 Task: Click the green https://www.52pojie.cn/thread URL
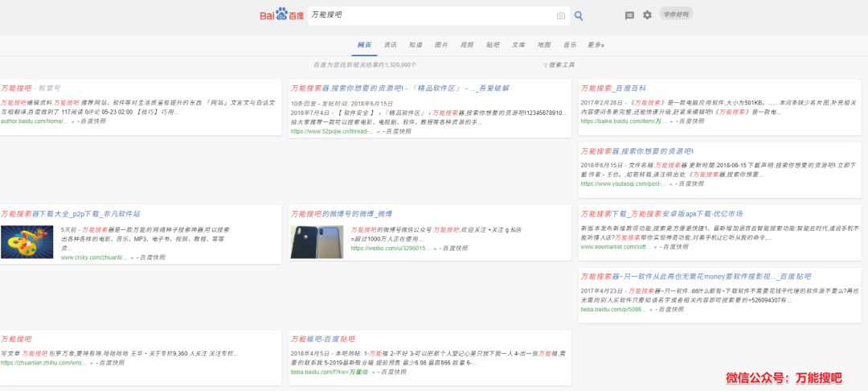(332, 132)
